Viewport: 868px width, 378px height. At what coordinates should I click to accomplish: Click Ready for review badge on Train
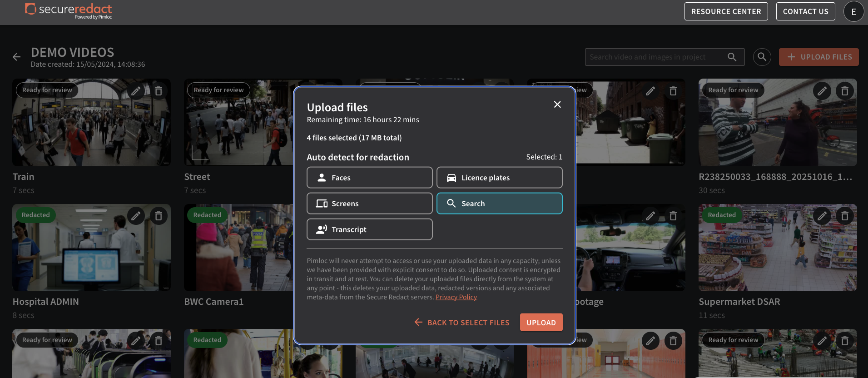pos(47,90)
